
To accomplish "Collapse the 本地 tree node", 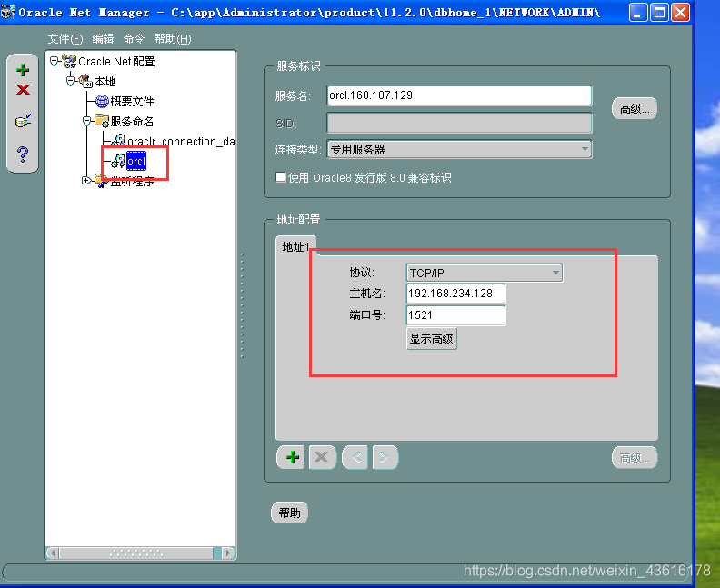I will coord(71,81).
